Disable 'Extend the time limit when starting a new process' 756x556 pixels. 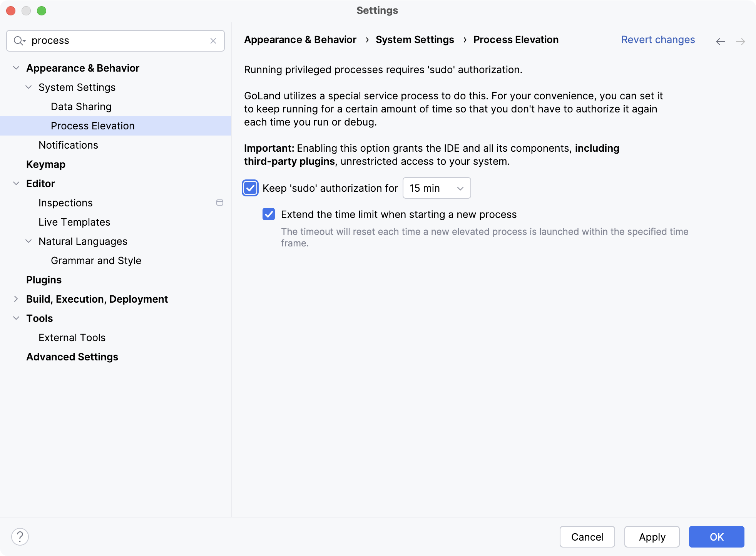(269, 214)
